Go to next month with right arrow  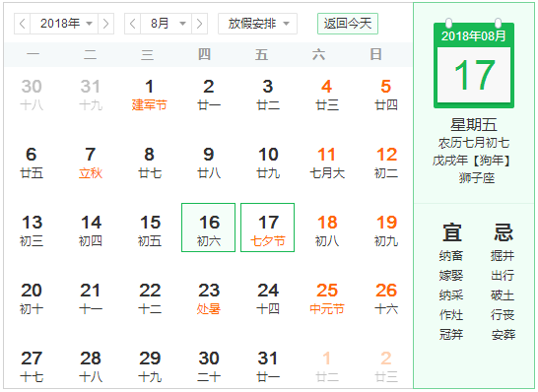coord(200,24)
